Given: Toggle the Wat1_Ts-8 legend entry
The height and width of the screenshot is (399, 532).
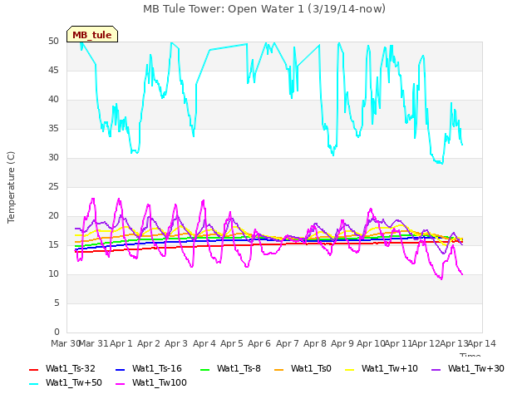Looking at the screenshot, I should pyautogui.click(x=230, y=368).
